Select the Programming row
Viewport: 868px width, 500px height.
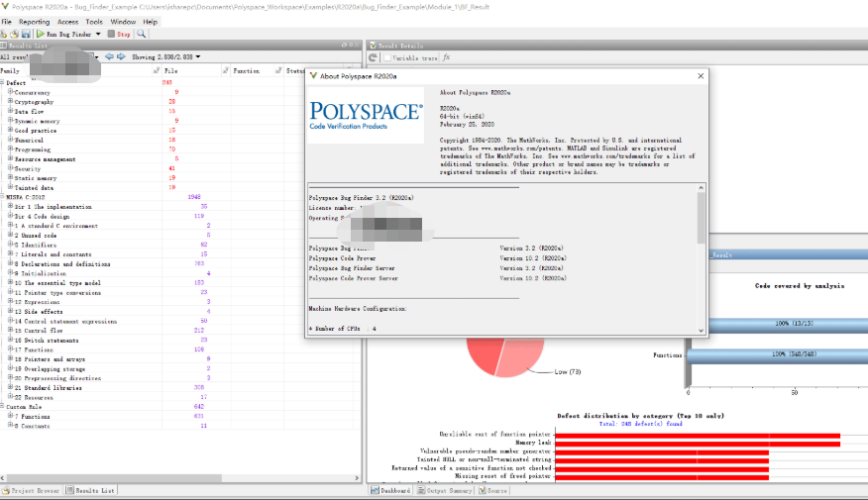180,150
